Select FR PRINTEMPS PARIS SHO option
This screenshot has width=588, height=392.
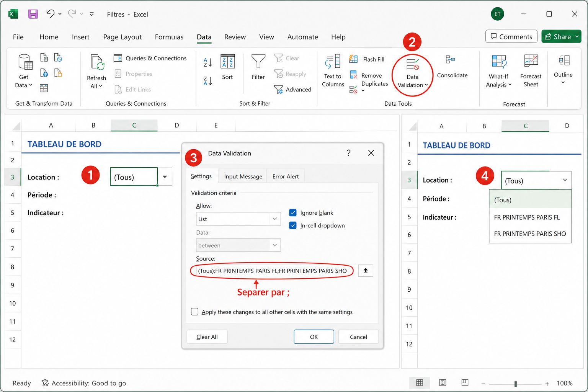pyautogui.click(x=530, y=234)
